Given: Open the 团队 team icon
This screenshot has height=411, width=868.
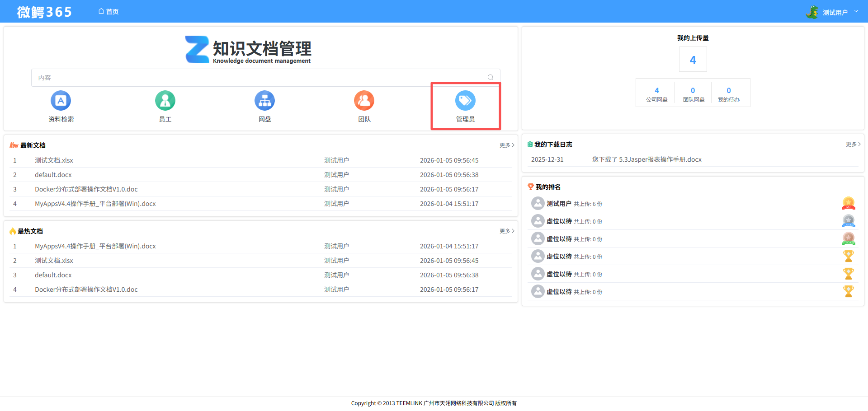Looking at the screenshot, I should coord(364,101).
